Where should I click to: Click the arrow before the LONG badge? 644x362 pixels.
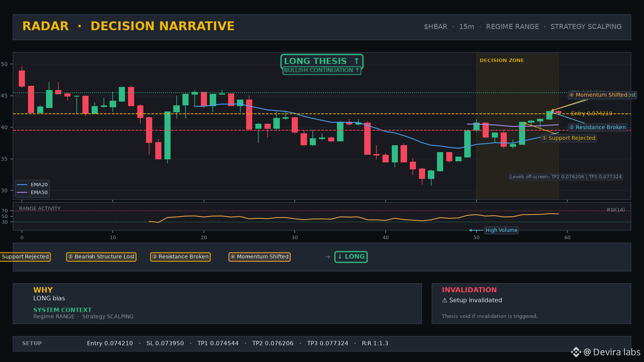click(327, 257)
